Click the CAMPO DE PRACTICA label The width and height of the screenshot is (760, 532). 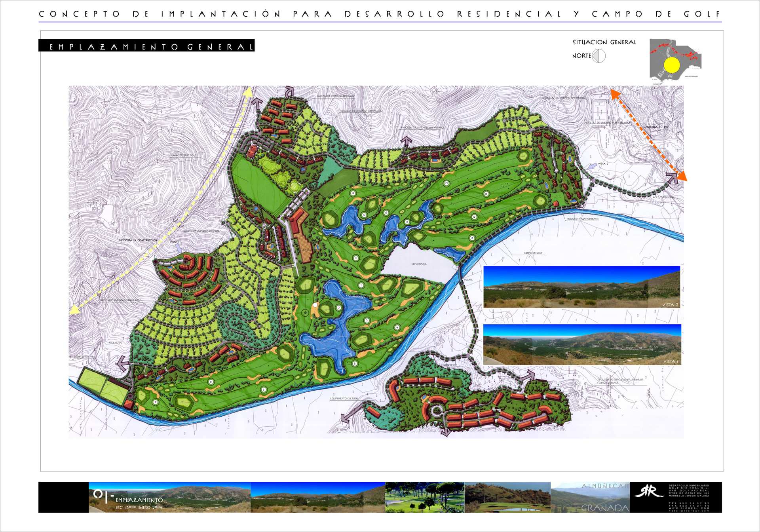coord(183,155)
